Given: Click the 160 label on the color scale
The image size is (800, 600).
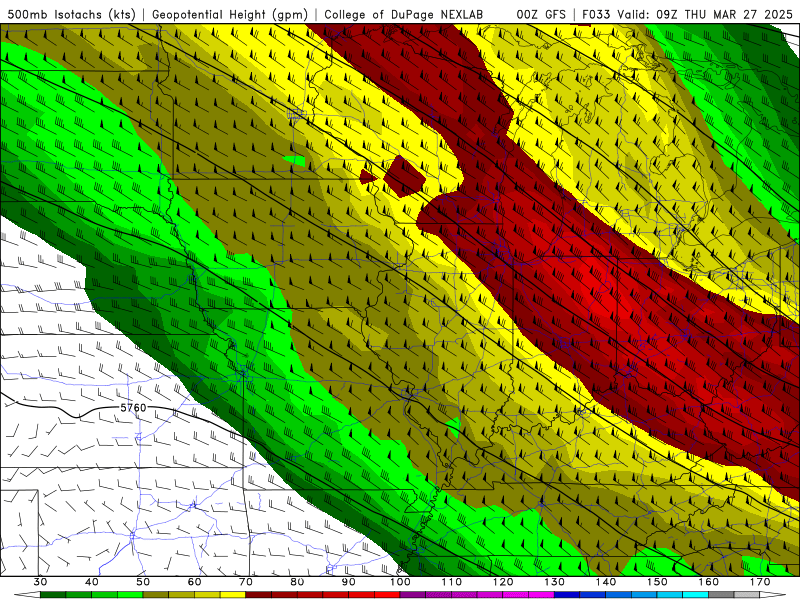Looking at the screenshot, I should click(x=709, y=582).
